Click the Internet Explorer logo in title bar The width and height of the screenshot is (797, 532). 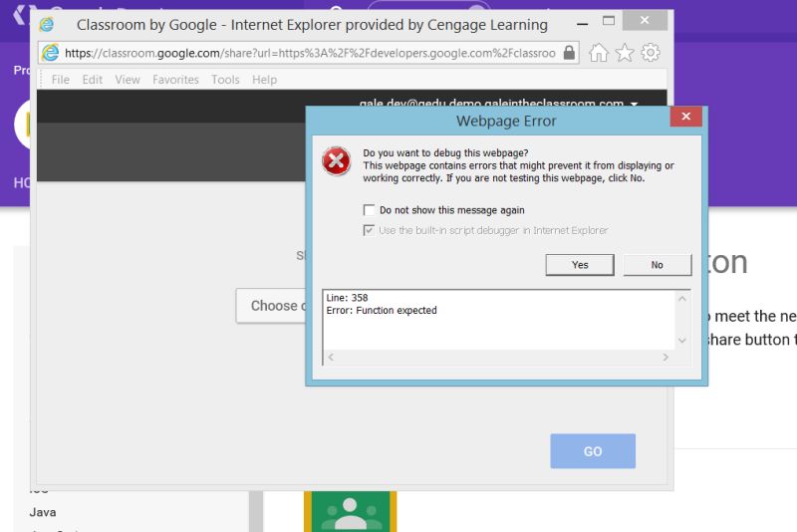coord(47,24)
